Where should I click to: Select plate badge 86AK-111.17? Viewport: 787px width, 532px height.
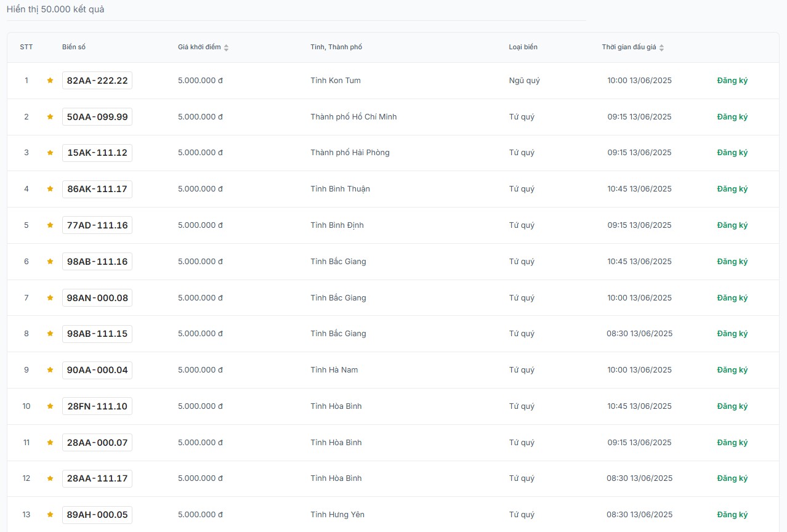pos(97,189)
